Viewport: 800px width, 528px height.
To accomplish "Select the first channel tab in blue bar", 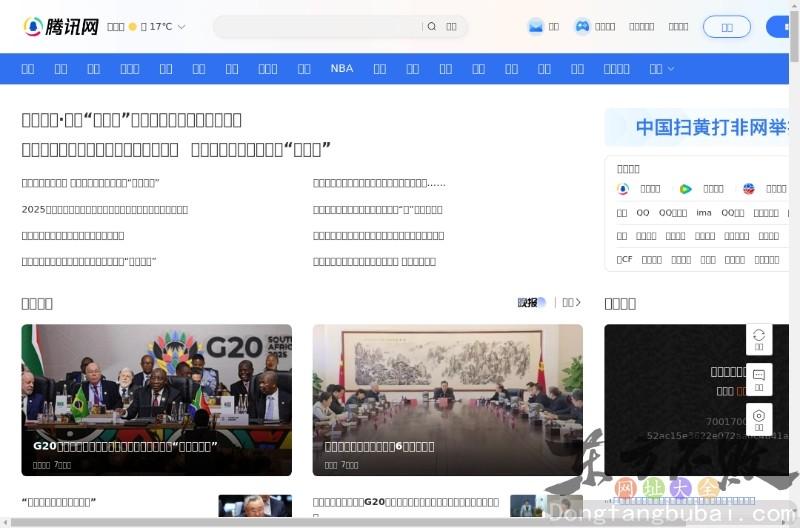I will tap(28, 69).
